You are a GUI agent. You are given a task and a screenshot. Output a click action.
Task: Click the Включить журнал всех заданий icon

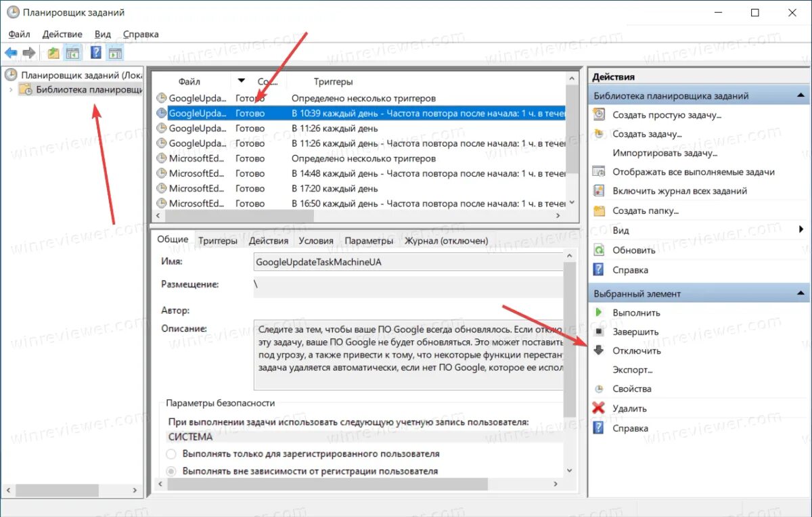coord(599,191)
